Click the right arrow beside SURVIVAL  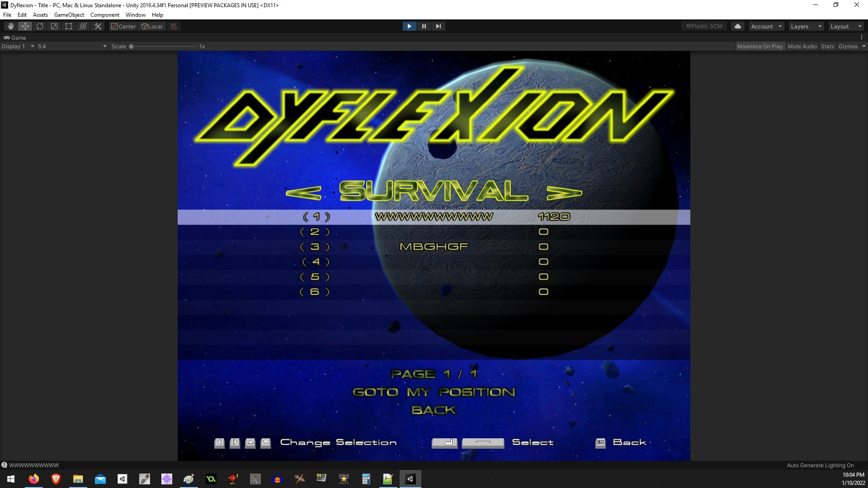[x=564, y=193]
